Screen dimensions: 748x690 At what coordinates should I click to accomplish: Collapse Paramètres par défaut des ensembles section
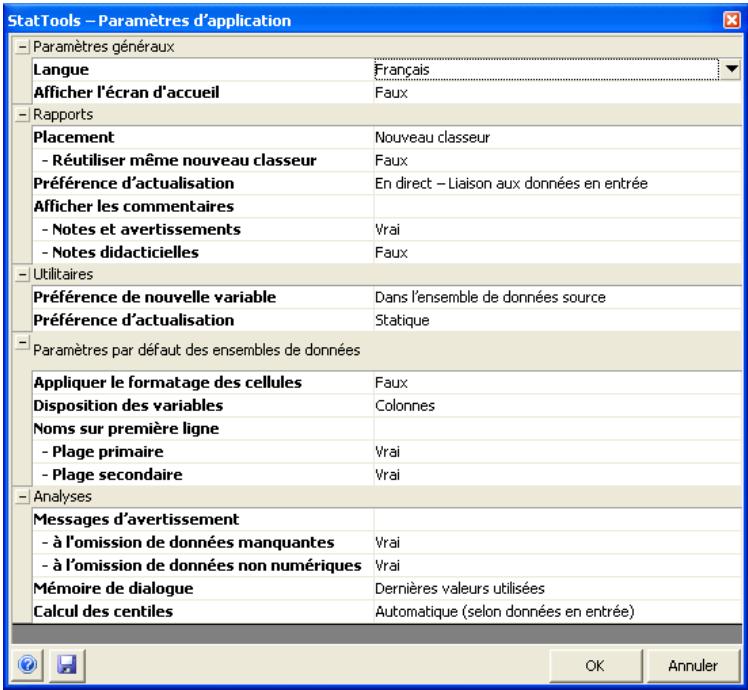pos(22,342)
